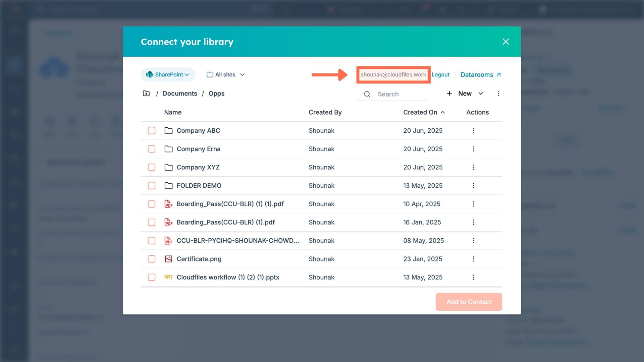Image resolution: width=644 pixels, height=362 pixels.
Task: Open the overflow ellipsis icon next to New
Action: click(x=499, y=94)
